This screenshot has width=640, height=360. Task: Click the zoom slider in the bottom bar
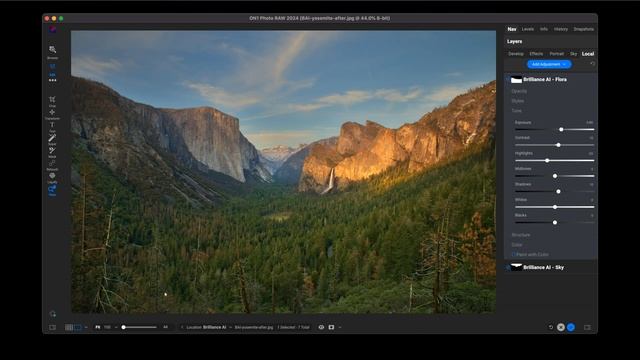(x=139, y=327)
